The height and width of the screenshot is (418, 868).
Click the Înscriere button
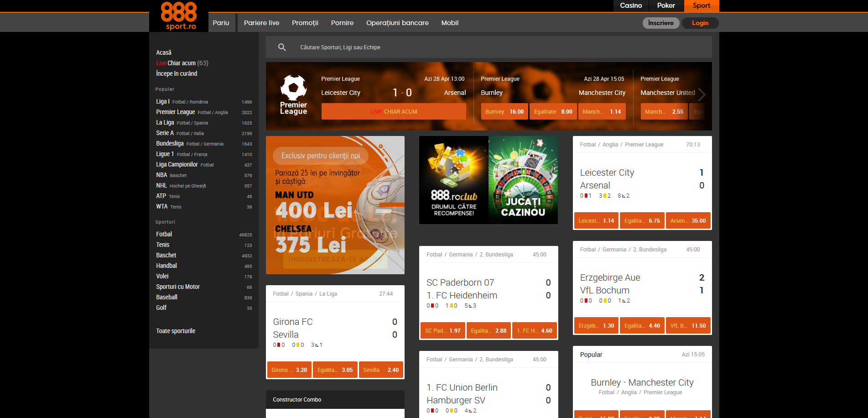(661, 23)
